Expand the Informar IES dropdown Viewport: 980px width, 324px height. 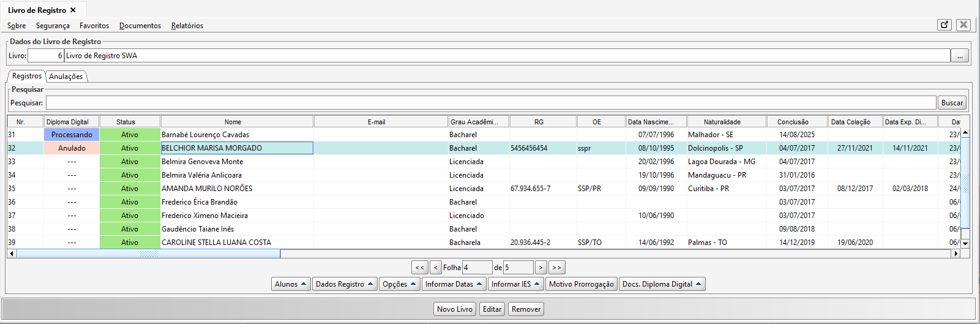[515, 284]
